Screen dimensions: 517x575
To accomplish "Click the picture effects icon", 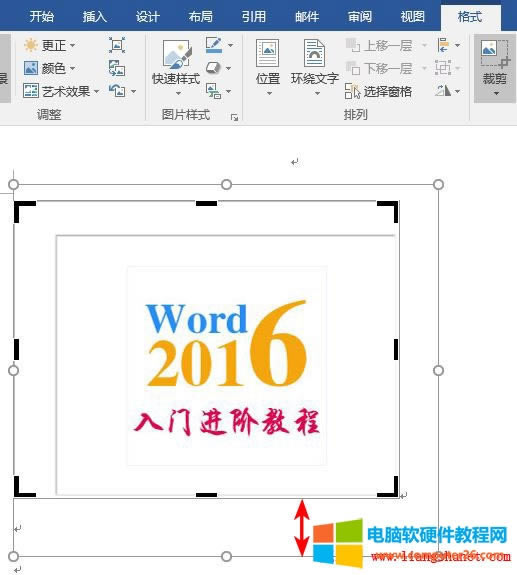I will point(213,68).
